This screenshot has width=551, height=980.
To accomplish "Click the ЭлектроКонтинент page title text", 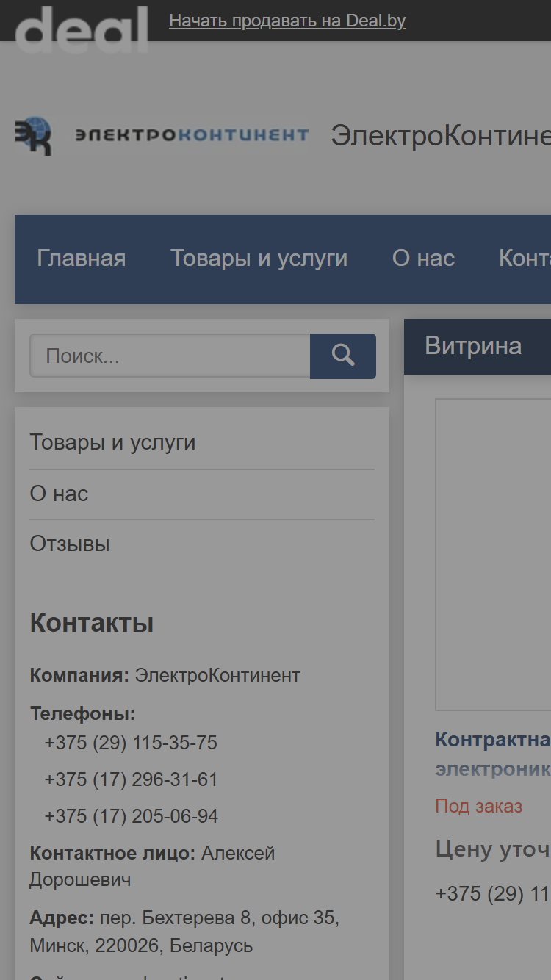I will (x=441, y=136).
